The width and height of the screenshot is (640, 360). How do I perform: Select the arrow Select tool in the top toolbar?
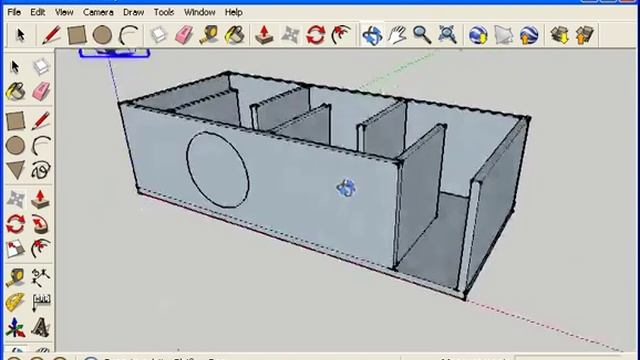tap(20, 35)
